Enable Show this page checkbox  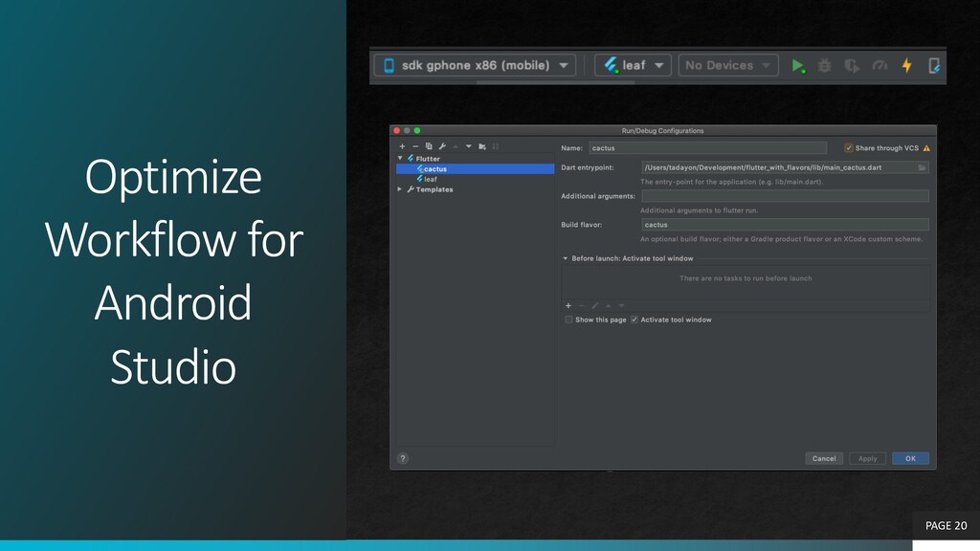[568, 320]
